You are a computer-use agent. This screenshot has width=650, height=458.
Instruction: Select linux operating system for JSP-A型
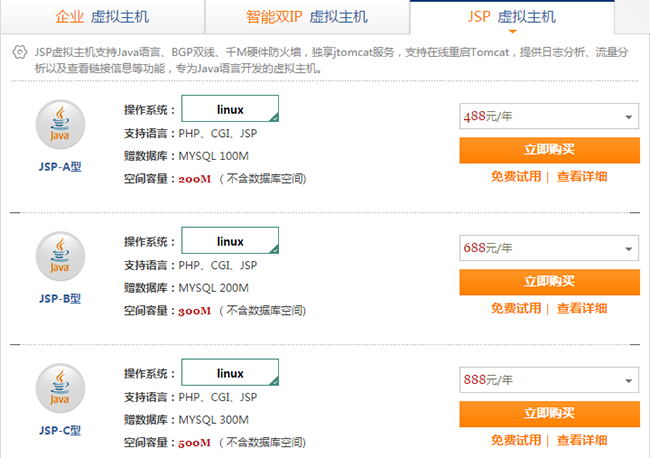[230, 109]
